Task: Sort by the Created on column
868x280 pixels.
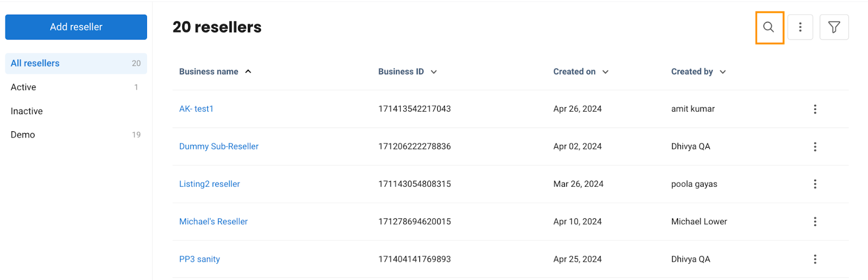Action: pos(581,72)
